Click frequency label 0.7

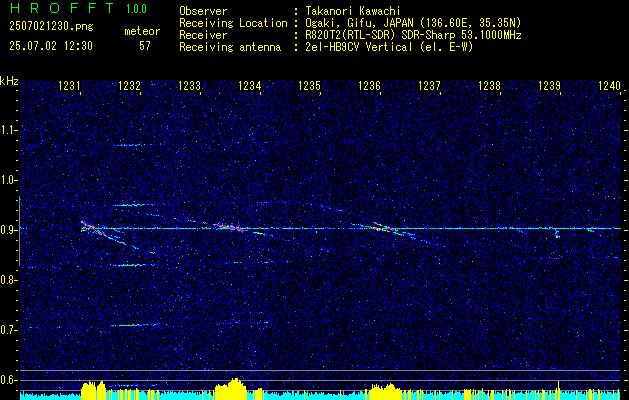click(9, 330)
